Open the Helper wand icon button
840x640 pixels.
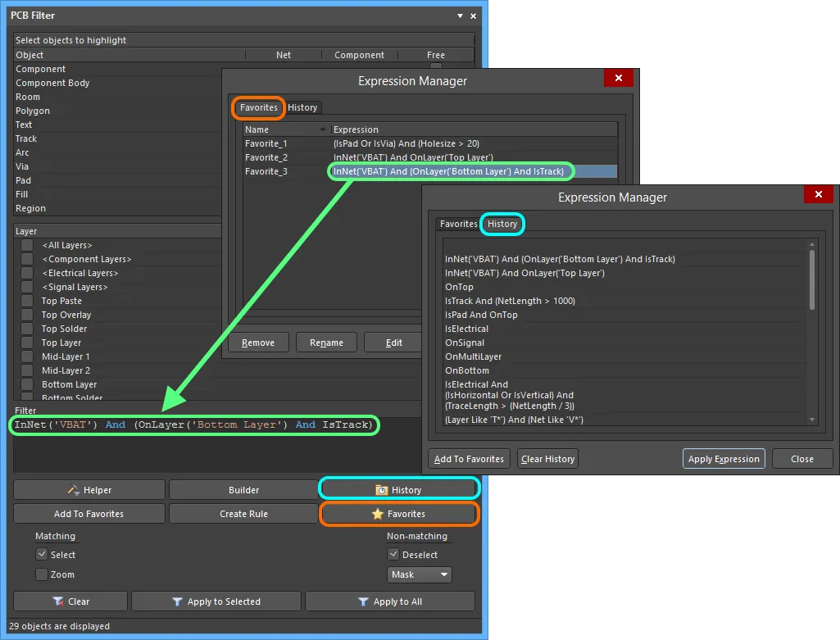(x=74, y=489)
